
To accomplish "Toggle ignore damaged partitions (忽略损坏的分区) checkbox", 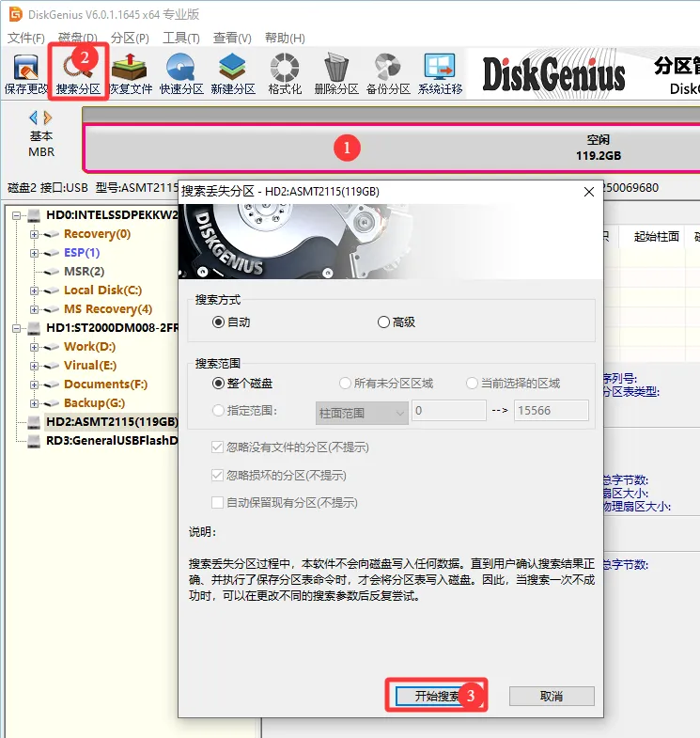I will (217, 475).
